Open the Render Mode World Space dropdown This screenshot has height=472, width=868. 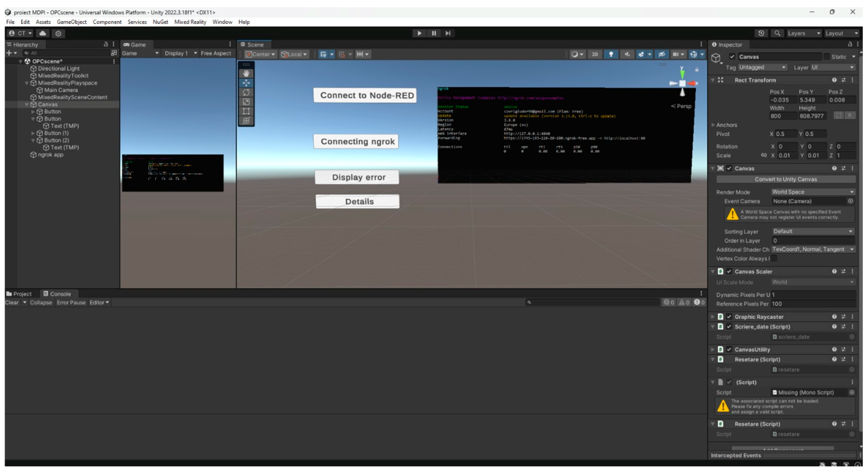click(x=812, y=192)
